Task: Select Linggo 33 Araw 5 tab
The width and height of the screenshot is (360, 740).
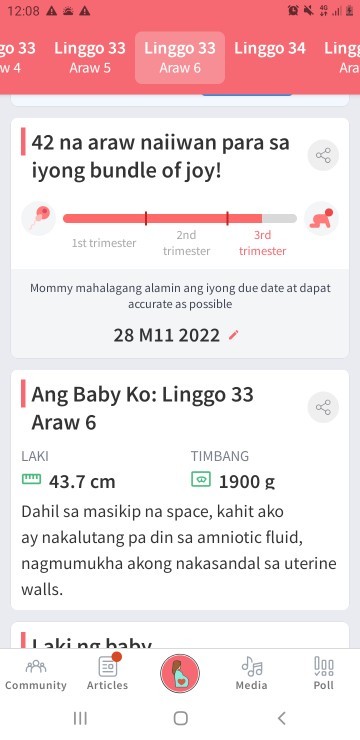Action: [x=90, y=57]
